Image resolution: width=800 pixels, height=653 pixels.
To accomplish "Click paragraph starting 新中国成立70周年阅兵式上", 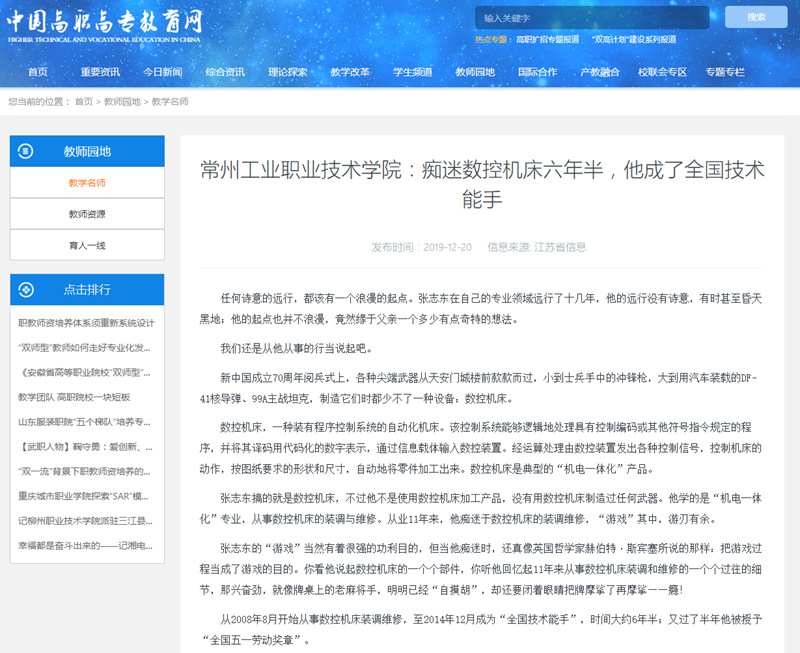I will tap(479, 388).
